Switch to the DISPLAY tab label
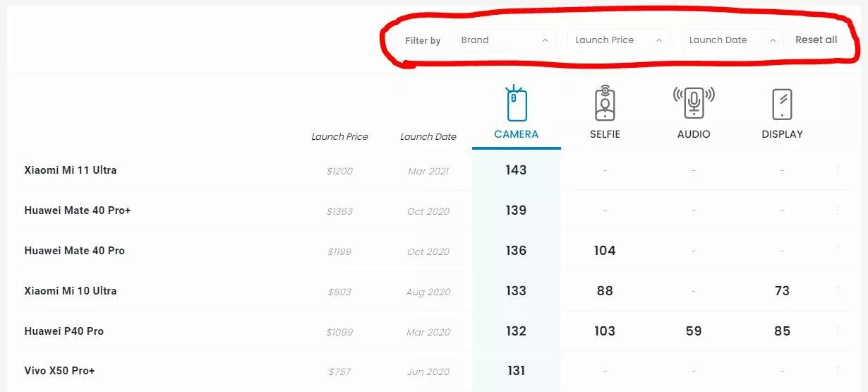The height and width of the screenshot is (392, 868). point(782,134)
